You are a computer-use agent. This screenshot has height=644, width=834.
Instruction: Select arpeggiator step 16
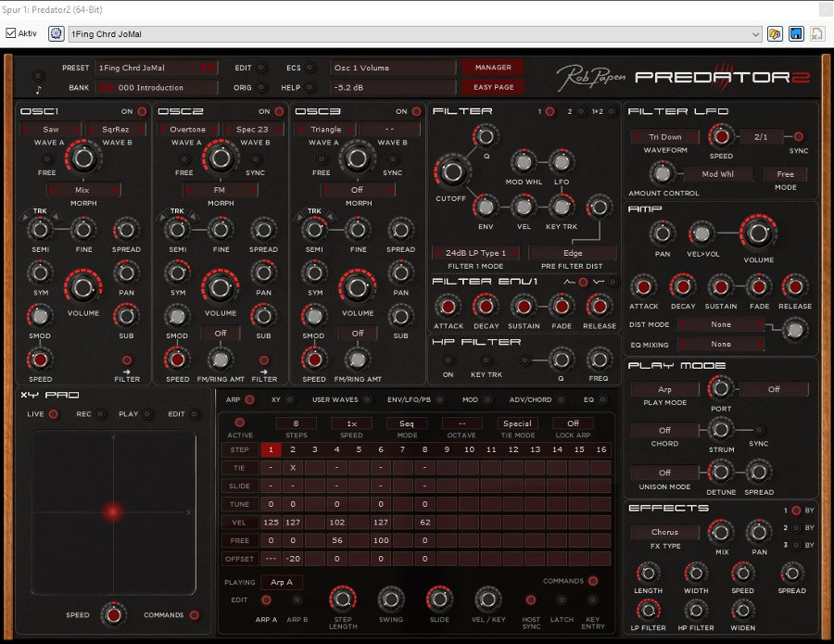pyautogui.click(x=601, y=450)
